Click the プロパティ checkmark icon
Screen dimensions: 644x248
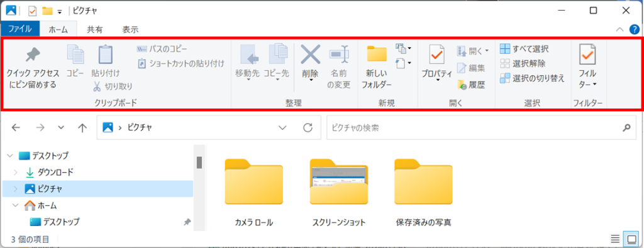pos(437,55)
